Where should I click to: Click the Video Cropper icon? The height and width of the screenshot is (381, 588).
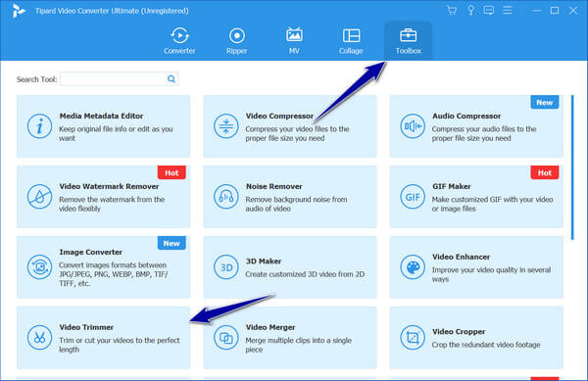point(413,338)
